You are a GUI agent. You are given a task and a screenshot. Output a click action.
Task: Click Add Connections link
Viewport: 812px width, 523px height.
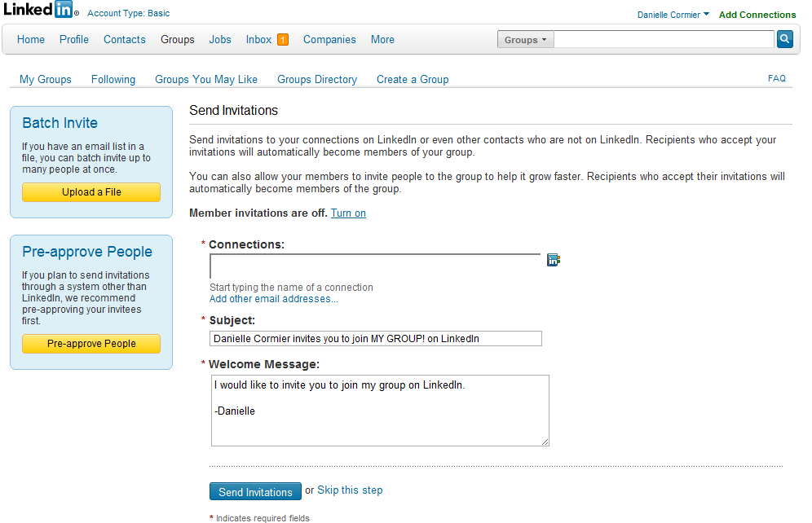(x=757, y=15)
